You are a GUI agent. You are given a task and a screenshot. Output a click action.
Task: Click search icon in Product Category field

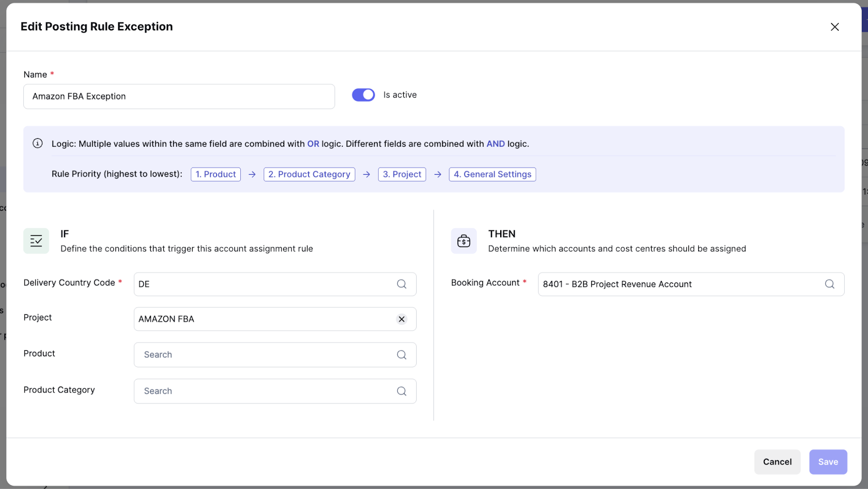(x=401, y=391)
